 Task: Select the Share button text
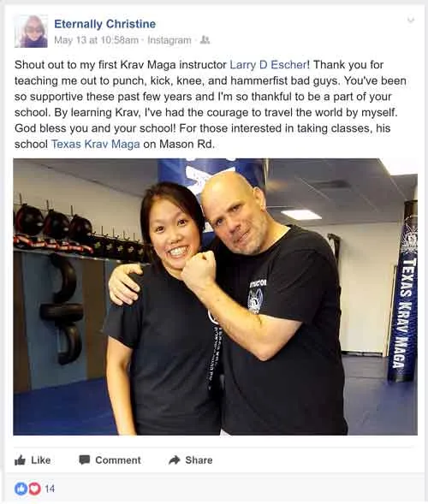click(199, 460)
